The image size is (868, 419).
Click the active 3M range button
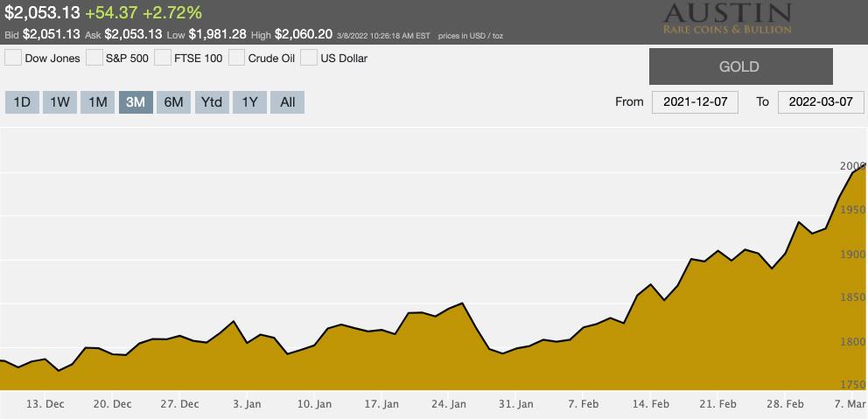tap(136, 102)
